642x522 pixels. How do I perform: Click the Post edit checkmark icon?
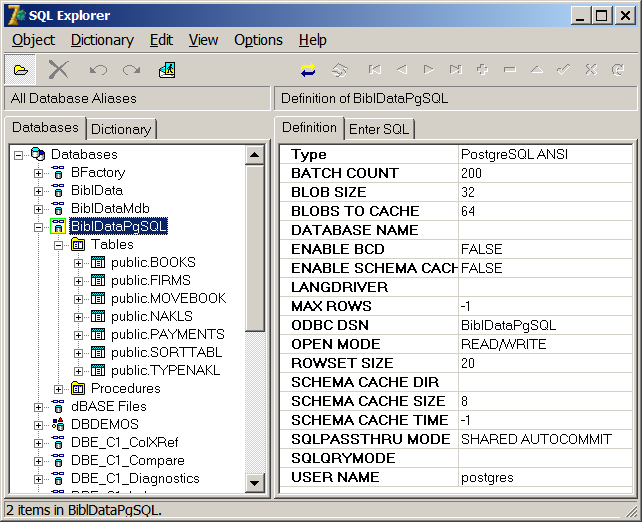[x=564, y=70]
